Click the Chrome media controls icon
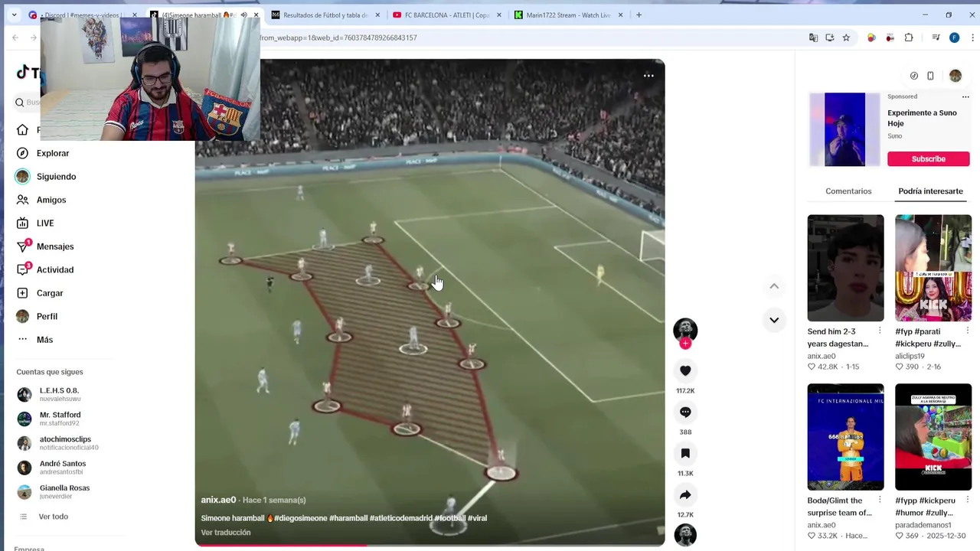 936,37
